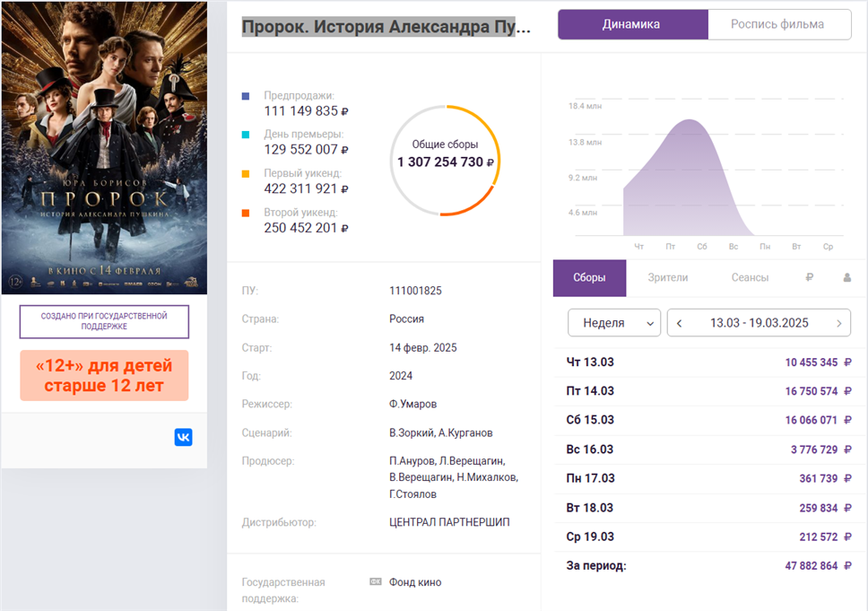Click the 12+ age rating banner
Image resolution: width=868 pixels, height=611 pixels.
click(x=104, y=376)
